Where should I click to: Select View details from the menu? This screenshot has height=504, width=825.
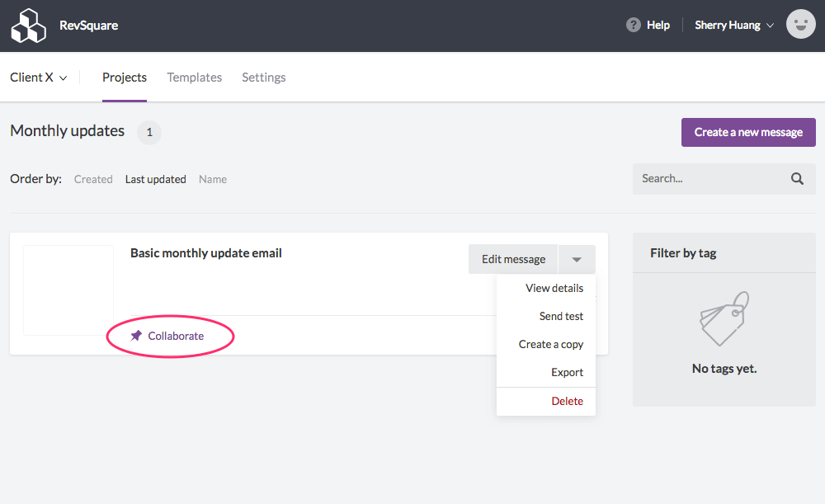[x=554, y=288]
